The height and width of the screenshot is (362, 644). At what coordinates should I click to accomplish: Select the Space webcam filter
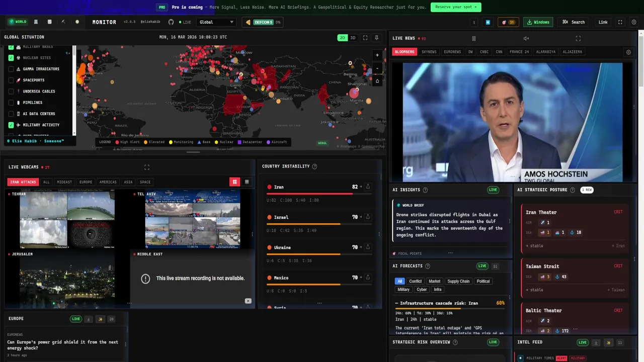click(145, 182)
